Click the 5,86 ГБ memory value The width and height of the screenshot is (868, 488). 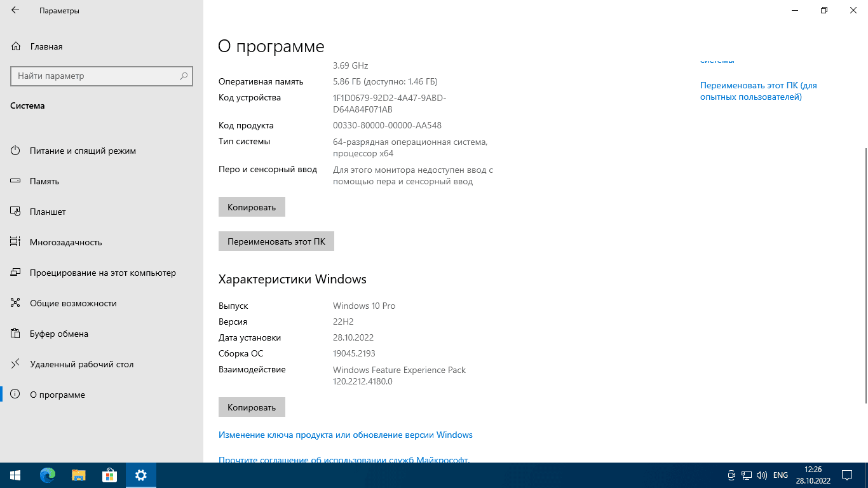(385, 82)
